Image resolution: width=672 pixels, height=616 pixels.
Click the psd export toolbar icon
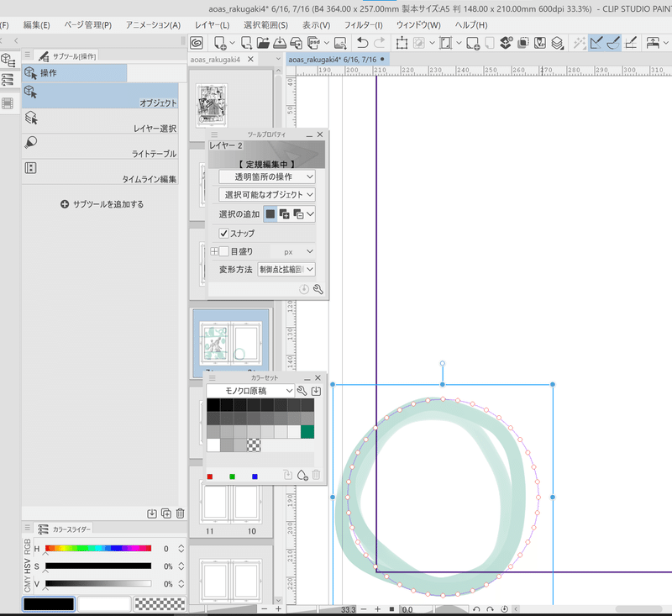314,43
